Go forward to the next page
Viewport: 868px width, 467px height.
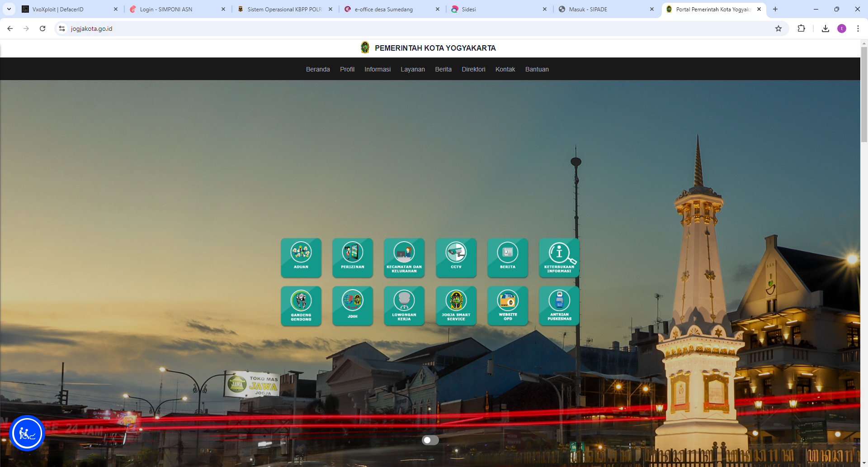tap(26, 29)
